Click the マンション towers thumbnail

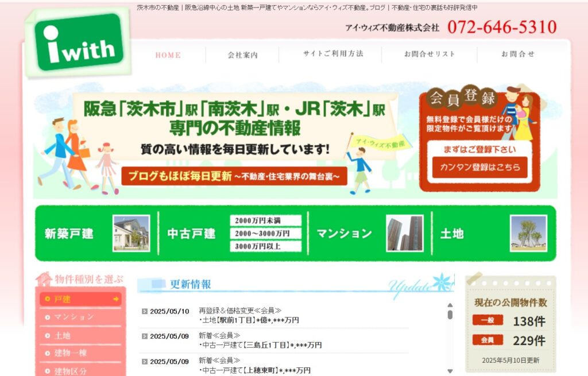pyautogui.click(x=405, y=233)
